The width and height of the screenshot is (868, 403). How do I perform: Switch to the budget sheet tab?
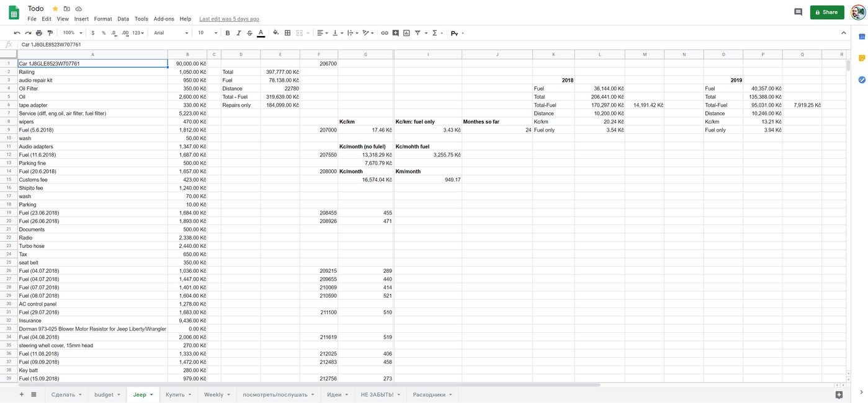pos(107,394)
